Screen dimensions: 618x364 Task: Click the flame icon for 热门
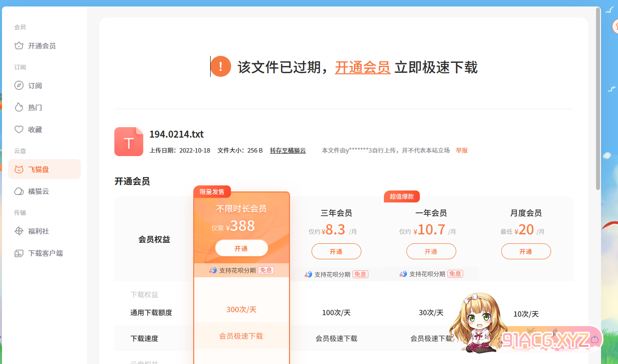[19, 108]
